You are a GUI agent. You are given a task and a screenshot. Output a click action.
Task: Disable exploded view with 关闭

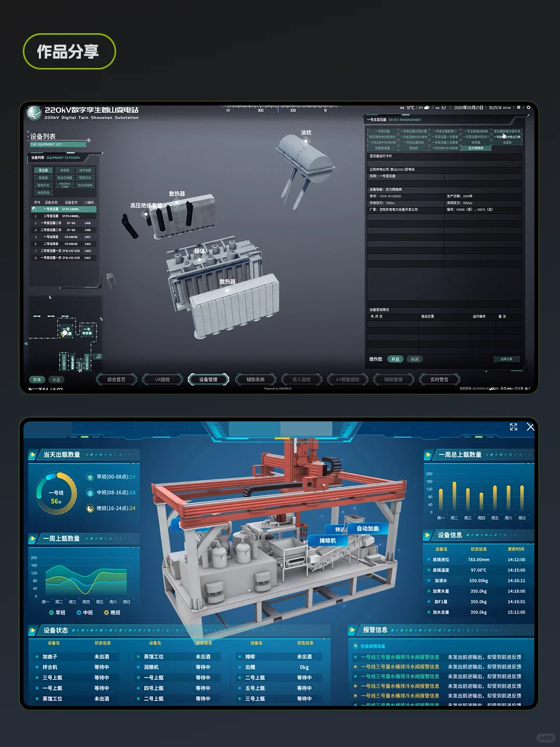[414, 359]
